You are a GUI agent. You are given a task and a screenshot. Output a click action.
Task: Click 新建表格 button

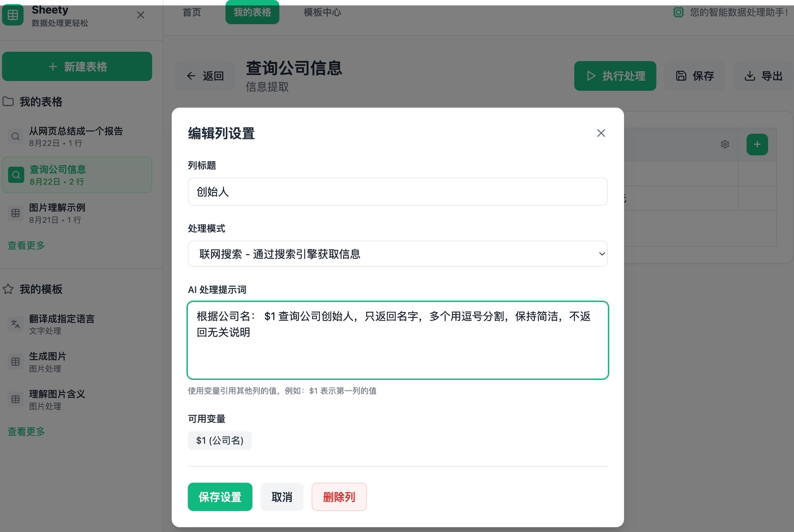click(77, 66)
